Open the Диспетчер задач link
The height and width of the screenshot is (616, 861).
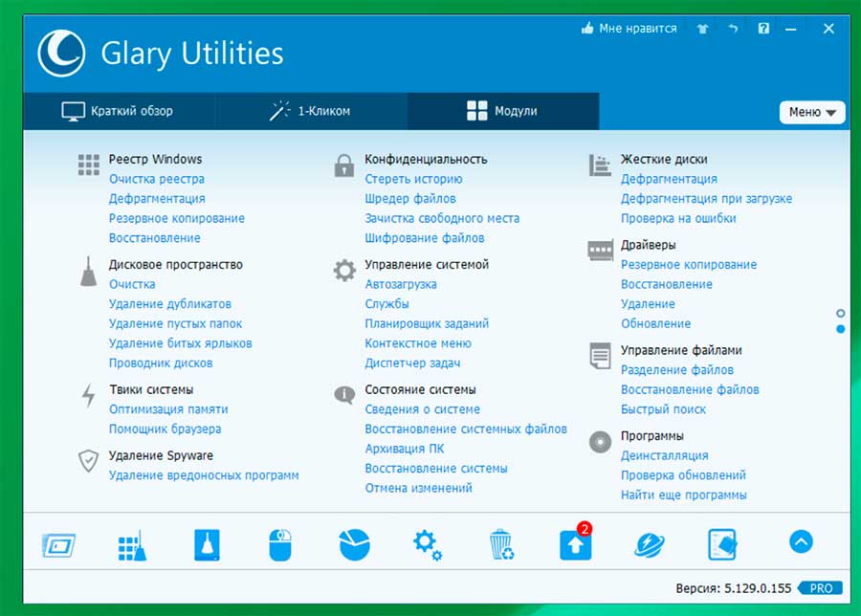coord(412,363)
